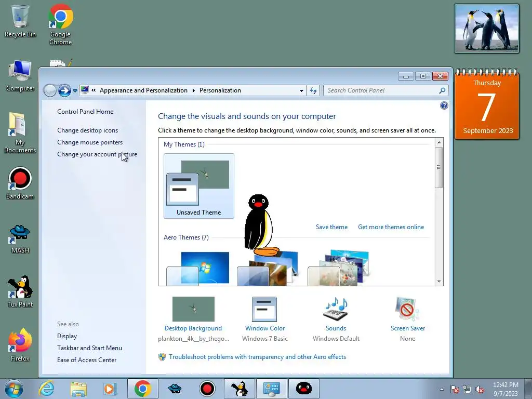
Task: Open the Screen Saver text link
Action: point(407,328)
